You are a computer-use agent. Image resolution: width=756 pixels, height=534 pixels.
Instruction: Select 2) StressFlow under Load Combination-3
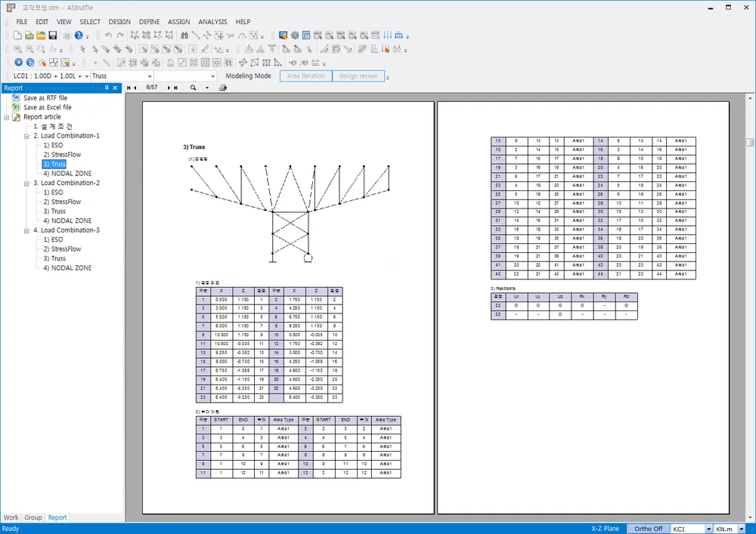[x=62, y=249]
